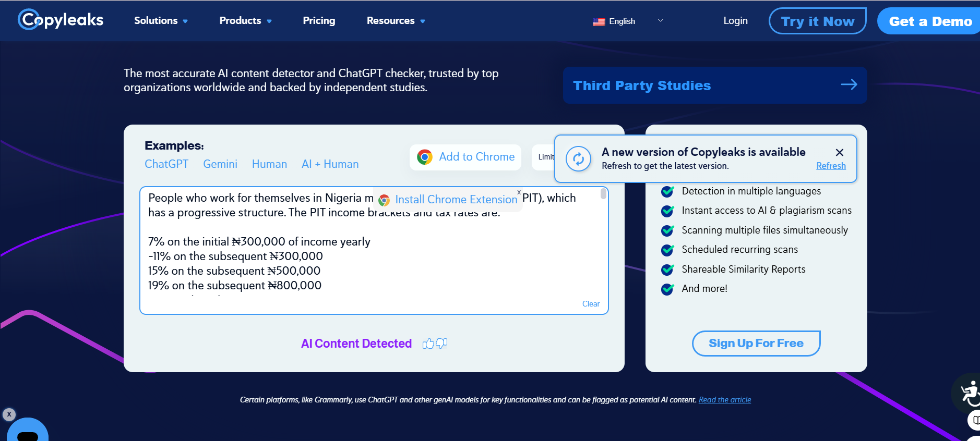This screenshot has width=980, height=441.
Task: Expand the Products menu arrow
Action: (269, 21)
